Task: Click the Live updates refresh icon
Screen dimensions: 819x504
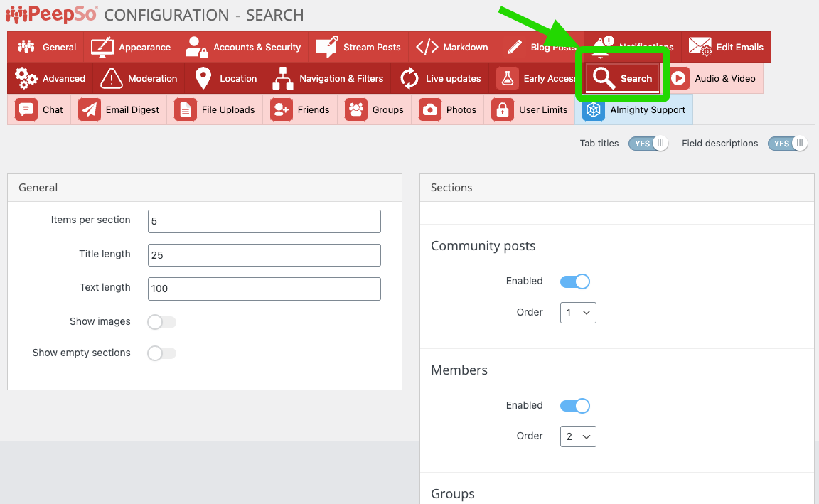Action: pos(409,78)
